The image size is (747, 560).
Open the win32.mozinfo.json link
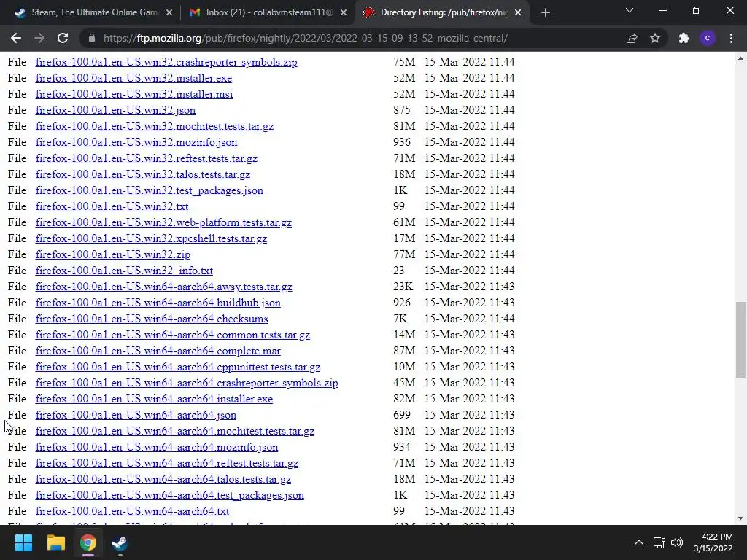click(x=136, y=142)
